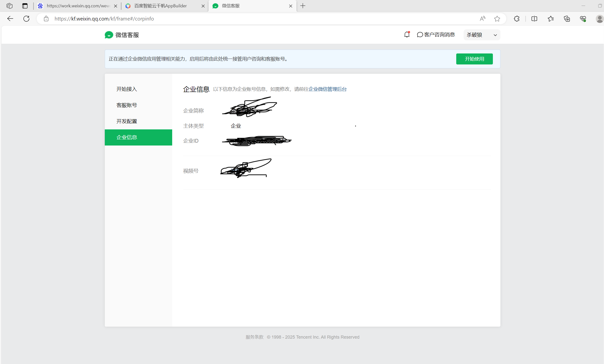
Task: Go back using browser back arrow
Action: tap(10, 19)
